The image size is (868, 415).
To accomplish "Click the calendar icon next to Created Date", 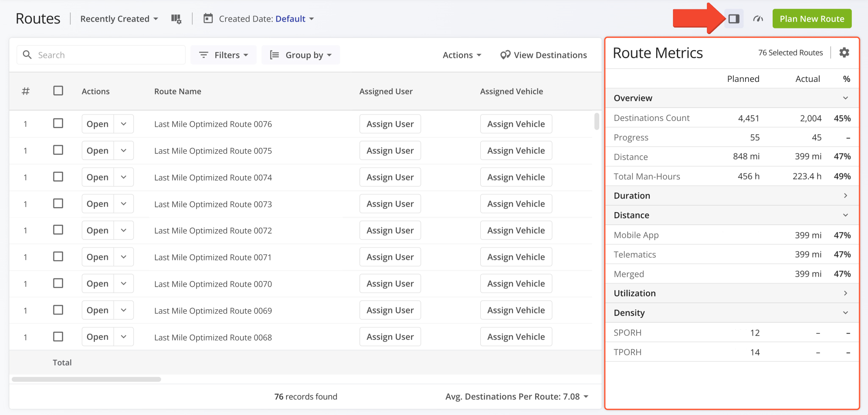I will coord(208,19).
